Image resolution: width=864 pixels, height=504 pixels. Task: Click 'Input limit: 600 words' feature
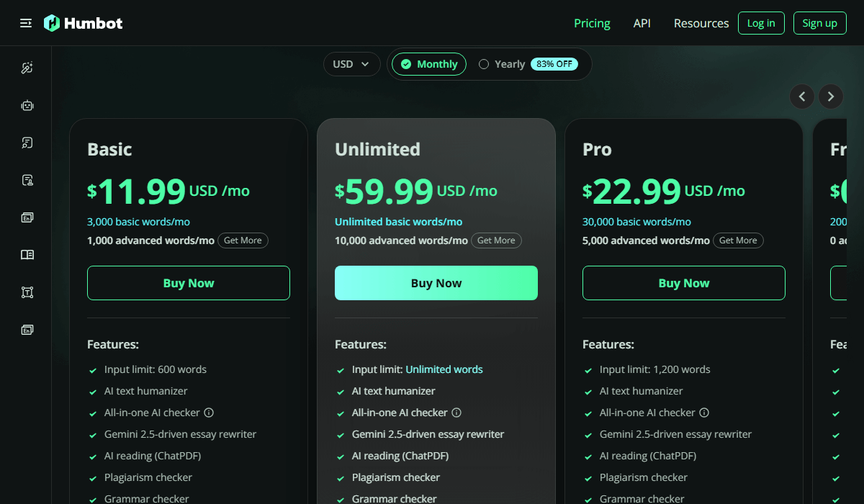tap(156, 369)
